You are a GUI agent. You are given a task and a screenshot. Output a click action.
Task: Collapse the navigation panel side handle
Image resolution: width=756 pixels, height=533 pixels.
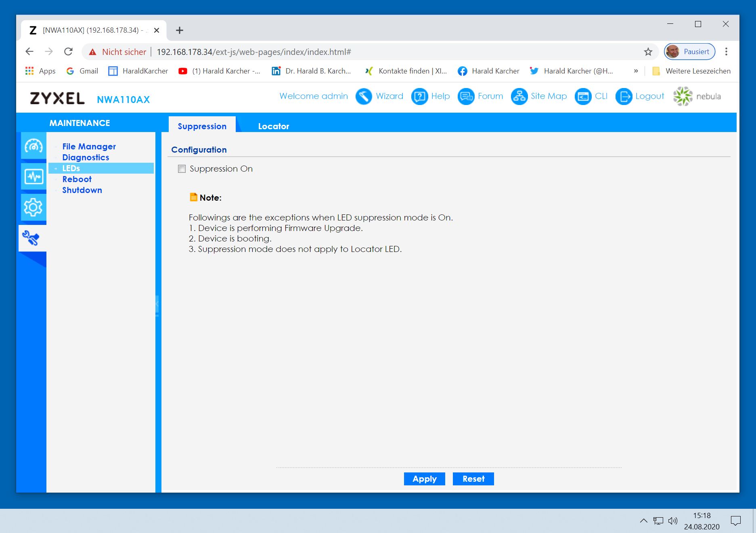pyautogui.click(x=157, y=304)
